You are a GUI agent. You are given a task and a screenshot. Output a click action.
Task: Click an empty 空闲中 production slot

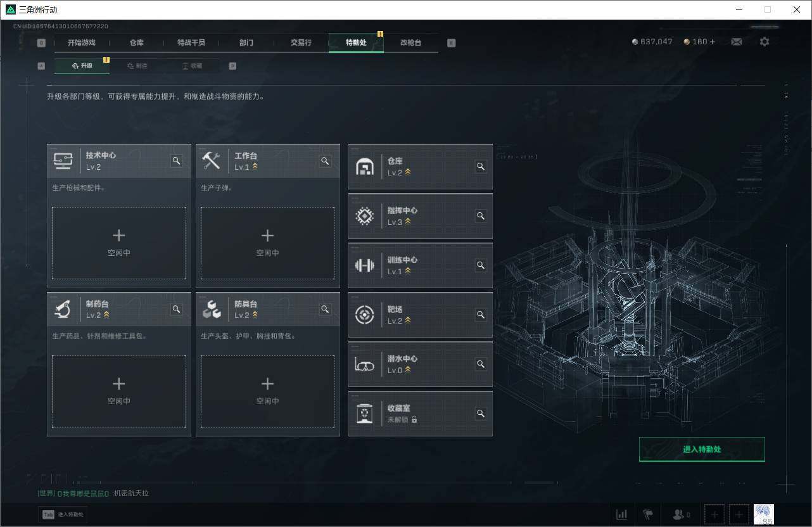click(x=118, y=243)
